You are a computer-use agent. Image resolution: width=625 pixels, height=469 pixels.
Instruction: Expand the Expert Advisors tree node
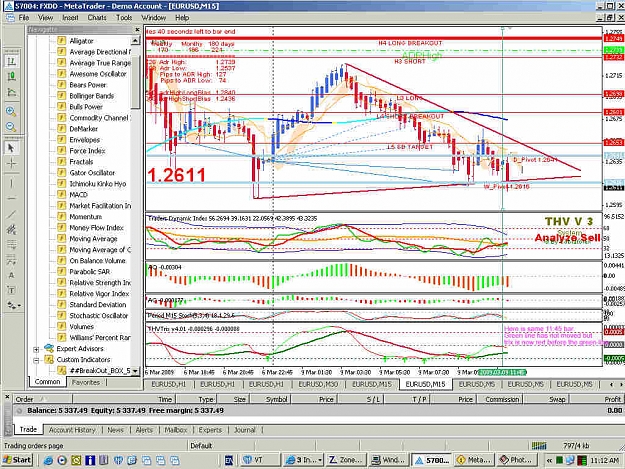(x=36, y=349)
